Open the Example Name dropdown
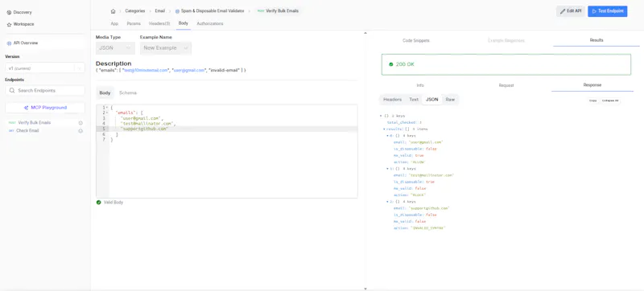 [166, 48]
